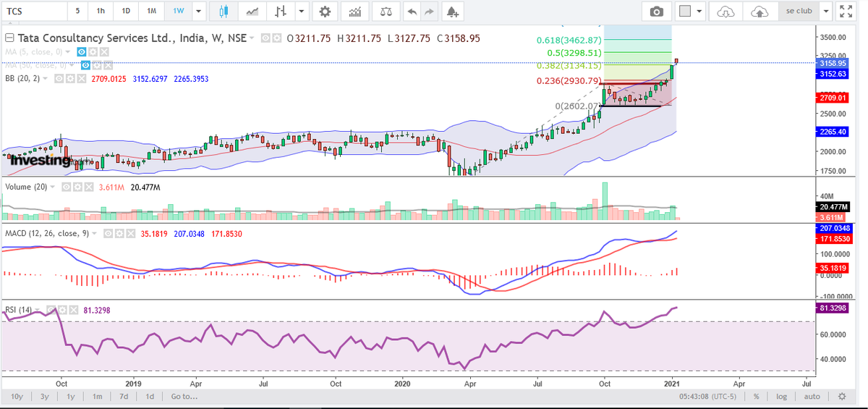Select the 1W timeframe
The width and height of the screenshot is (868, 409).
click(x=177, y=12)
